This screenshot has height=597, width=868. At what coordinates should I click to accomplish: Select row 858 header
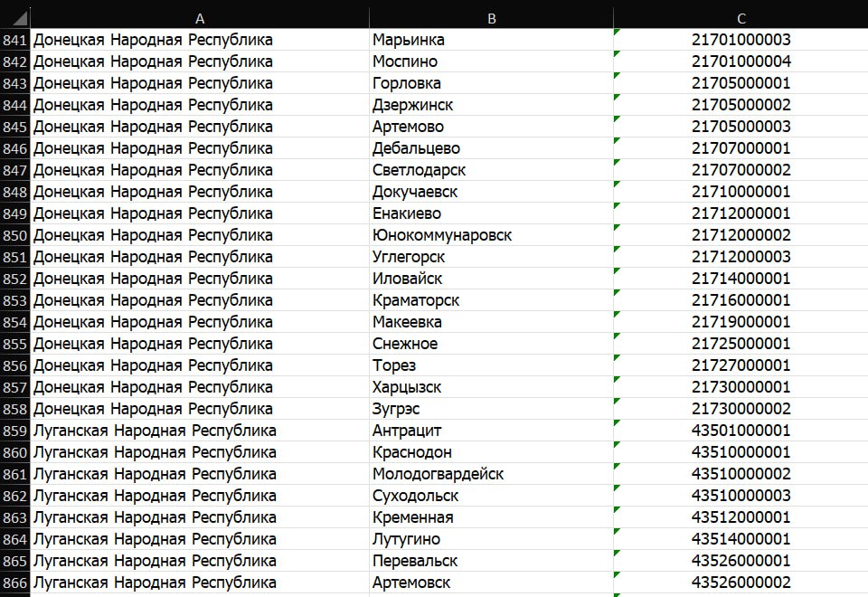(x=15, y=409)
